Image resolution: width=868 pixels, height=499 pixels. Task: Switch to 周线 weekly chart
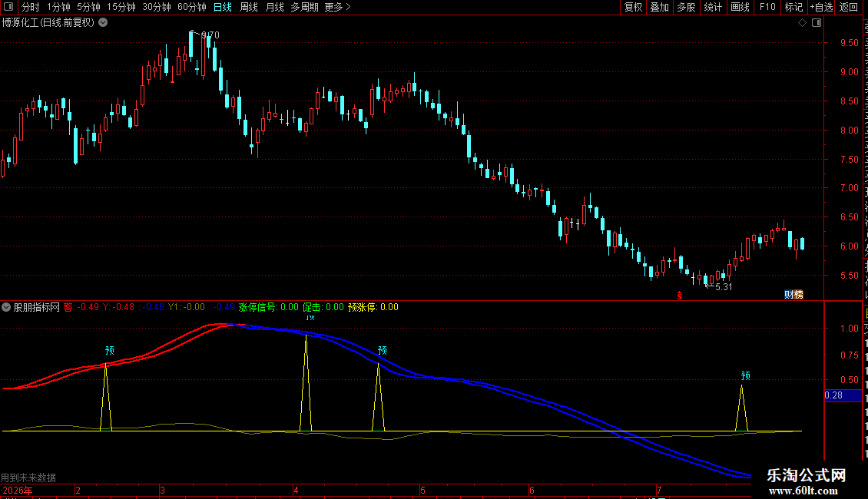click(249, 7)
